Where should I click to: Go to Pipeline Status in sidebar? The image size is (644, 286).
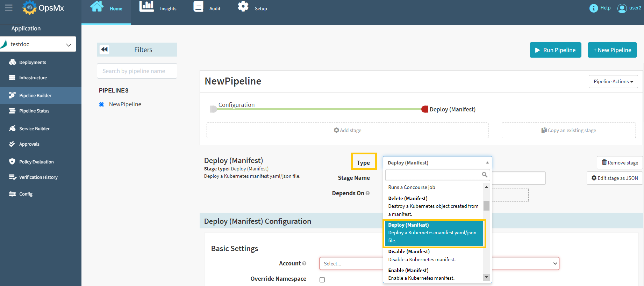pyautogui.click(x=34, y=111)
